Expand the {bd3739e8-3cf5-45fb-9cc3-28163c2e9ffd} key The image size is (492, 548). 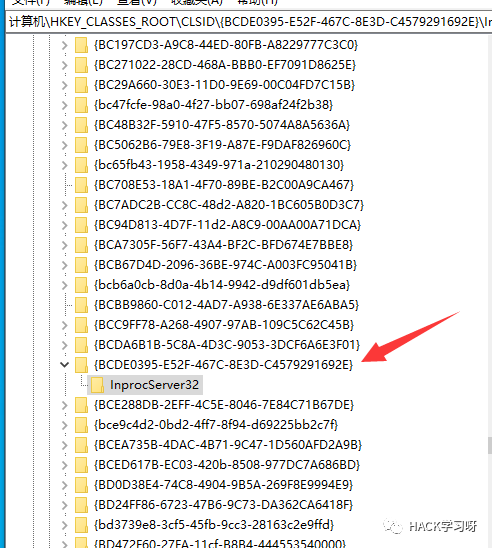tap(64, 525)
